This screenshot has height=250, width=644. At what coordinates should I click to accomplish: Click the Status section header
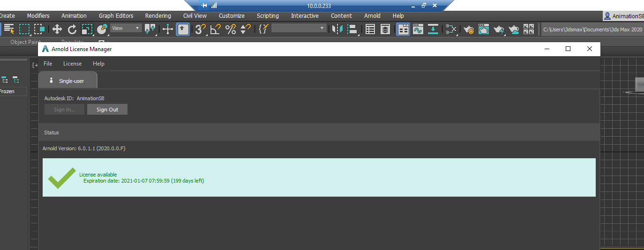point(319,132)
